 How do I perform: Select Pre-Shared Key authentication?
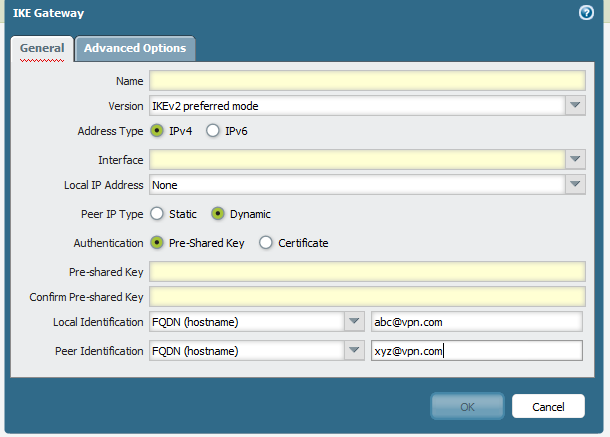(x=157, y=243)
